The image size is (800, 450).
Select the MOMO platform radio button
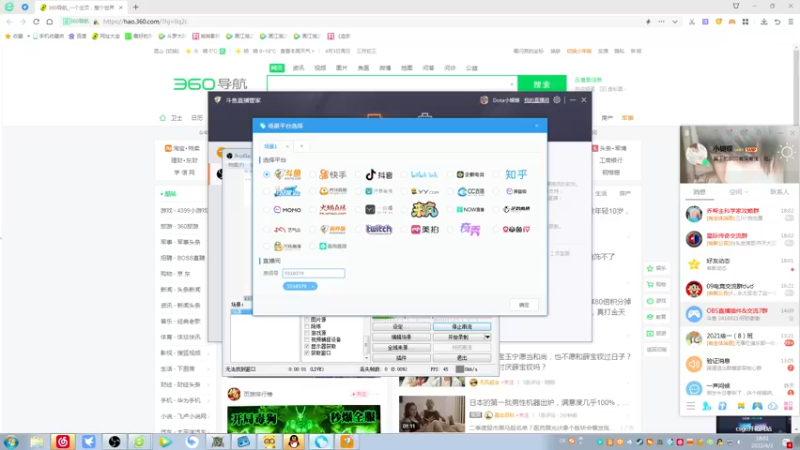pyautogui.click(x=266, y=210)
